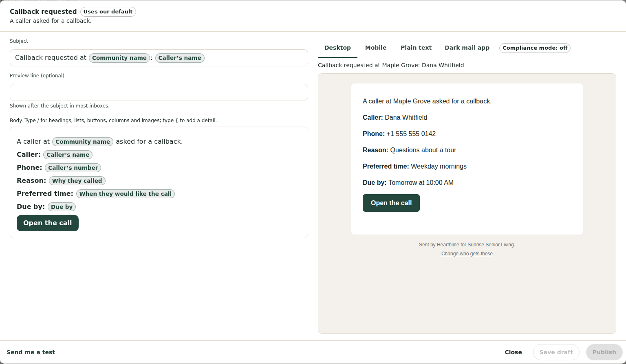The width and height of the screenshot is (626, 364).
Task: Click the 'Callback requested' heading
Action: click(x=43, y=11)
